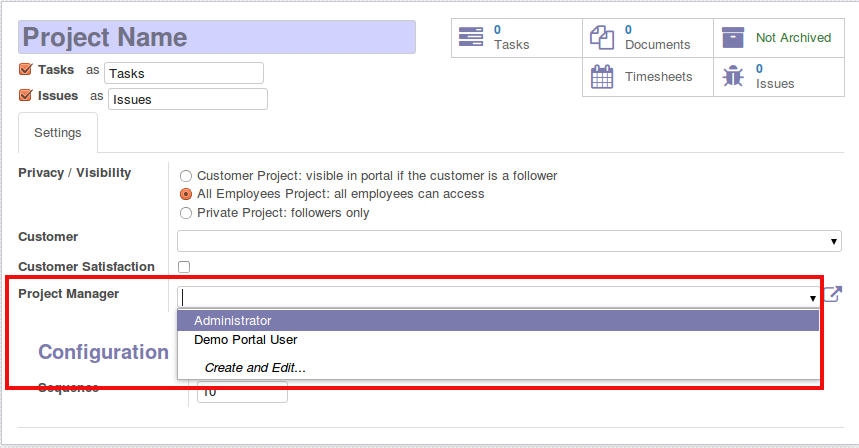
Task: Switch to the Settings tab
Action: [x=58, y=133]
